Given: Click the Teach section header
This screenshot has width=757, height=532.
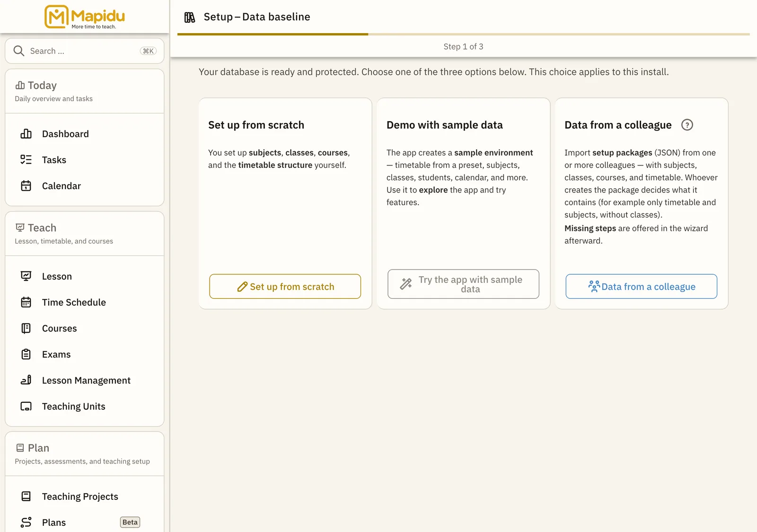Looking at the screenshot, I should tap(85, 234).
